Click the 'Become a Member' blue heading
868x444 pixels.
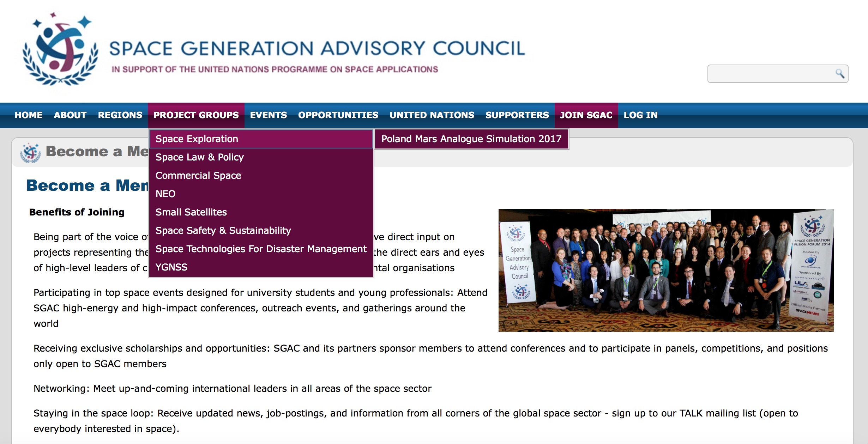click(88, 185)
